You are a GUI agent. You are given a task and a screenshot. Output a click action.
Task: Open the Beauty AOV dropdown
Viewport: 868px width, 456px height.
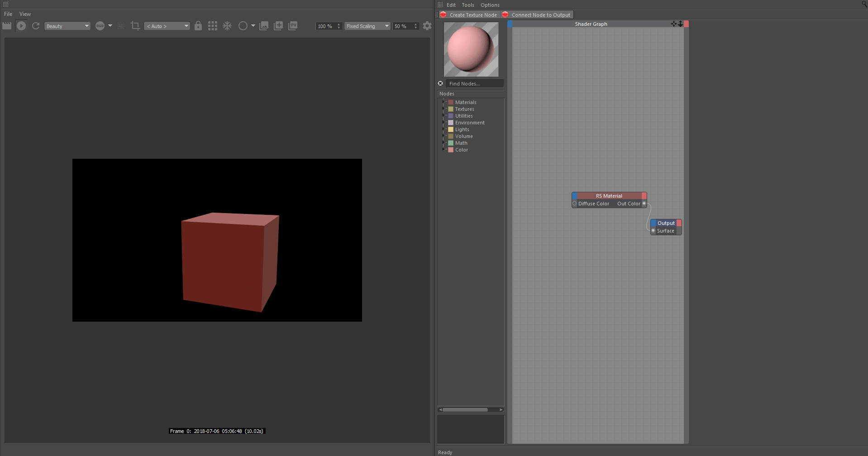(67, 26)
